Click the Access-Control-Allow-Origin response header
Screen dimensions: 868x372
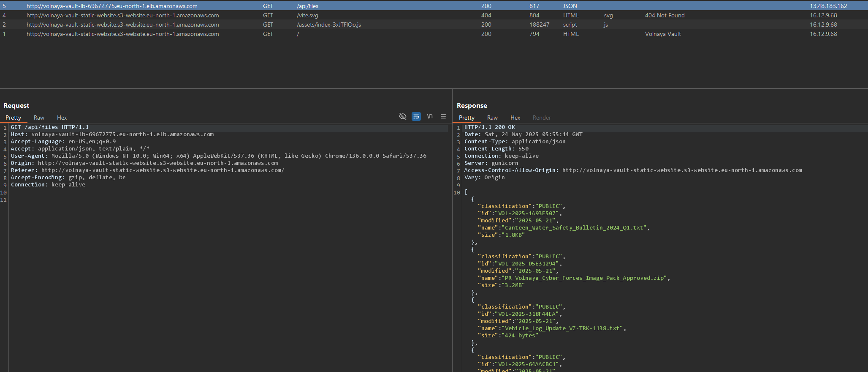(x=633, y=170)
